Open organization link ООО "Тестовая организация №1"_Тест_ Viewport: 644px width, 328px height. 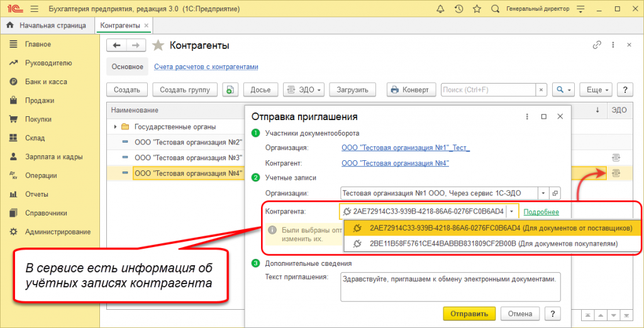point(406,148)
